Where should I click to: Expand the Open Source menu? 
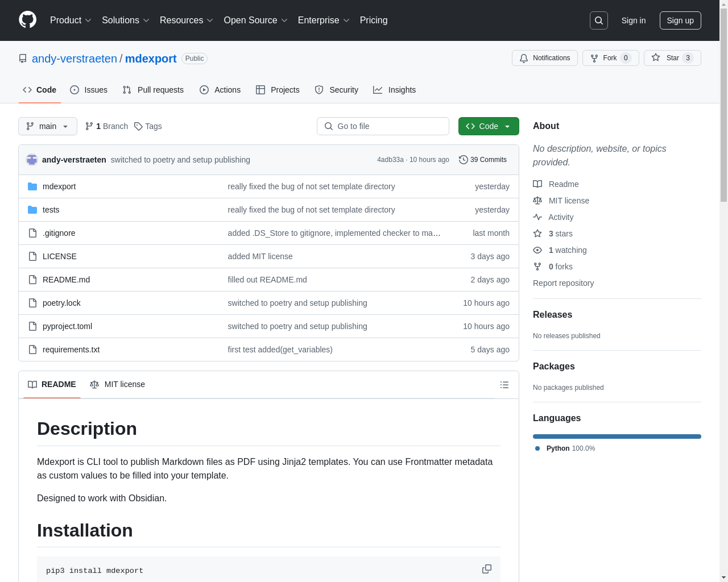[x=256, y=20]
